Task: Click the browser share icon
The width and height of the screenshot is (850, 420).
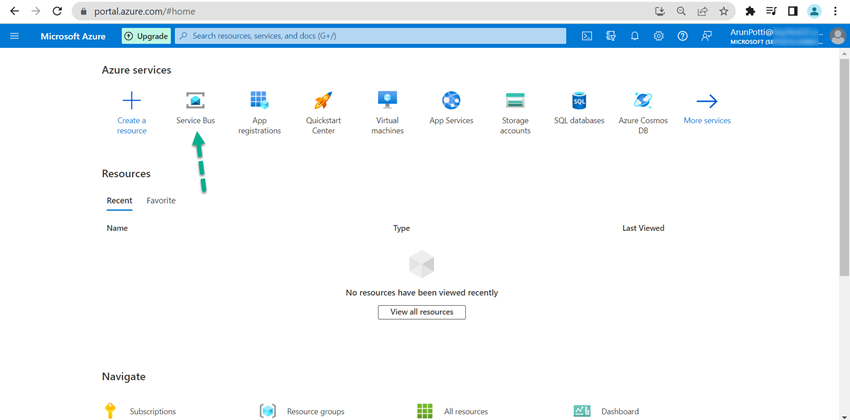Action: click(x=703, y=11)
